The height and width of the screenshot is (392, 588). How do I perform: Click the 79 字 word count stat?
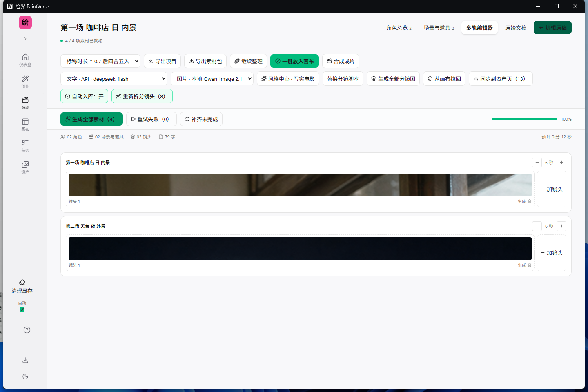[167, 137]
